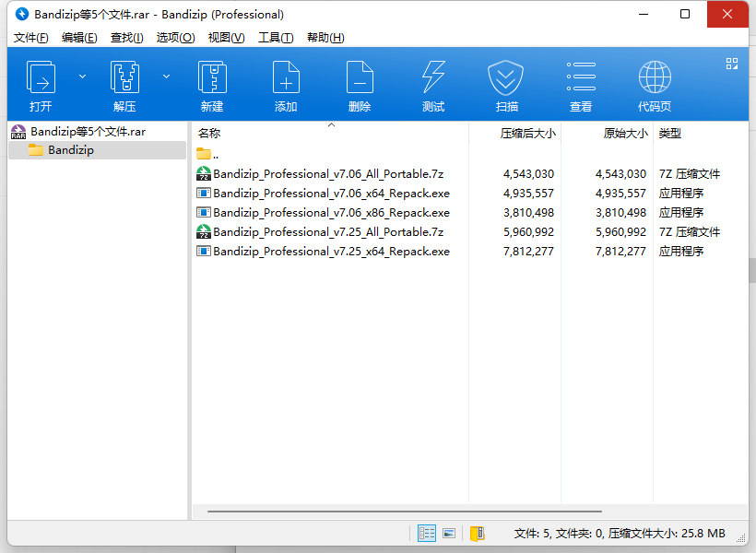Click the 添加 (Add files) toolbar icon
756x553 pixels.
(x=286, y=76)
